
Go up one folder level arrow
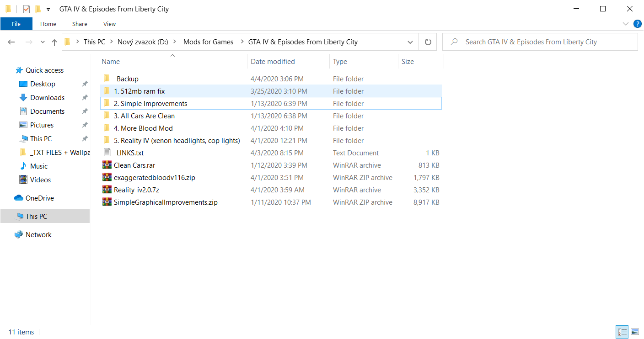point(54,42)
